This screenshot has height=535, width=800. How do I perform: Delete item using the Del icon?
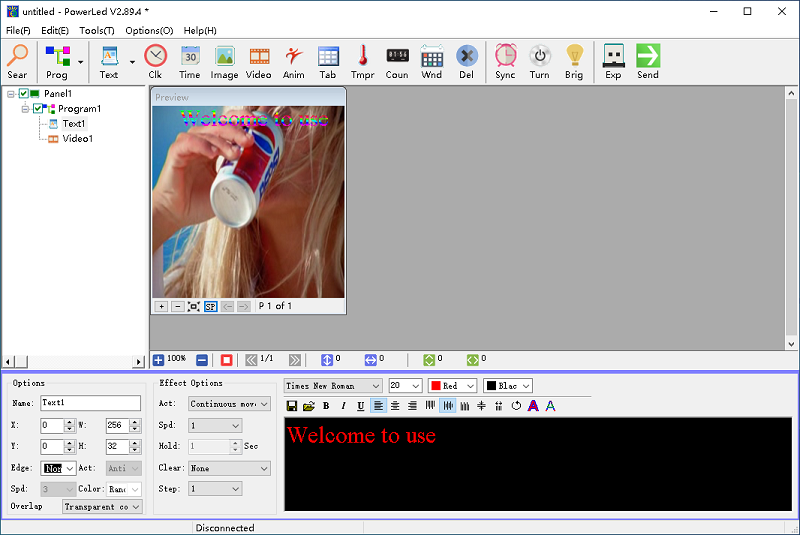pos(466,61)
